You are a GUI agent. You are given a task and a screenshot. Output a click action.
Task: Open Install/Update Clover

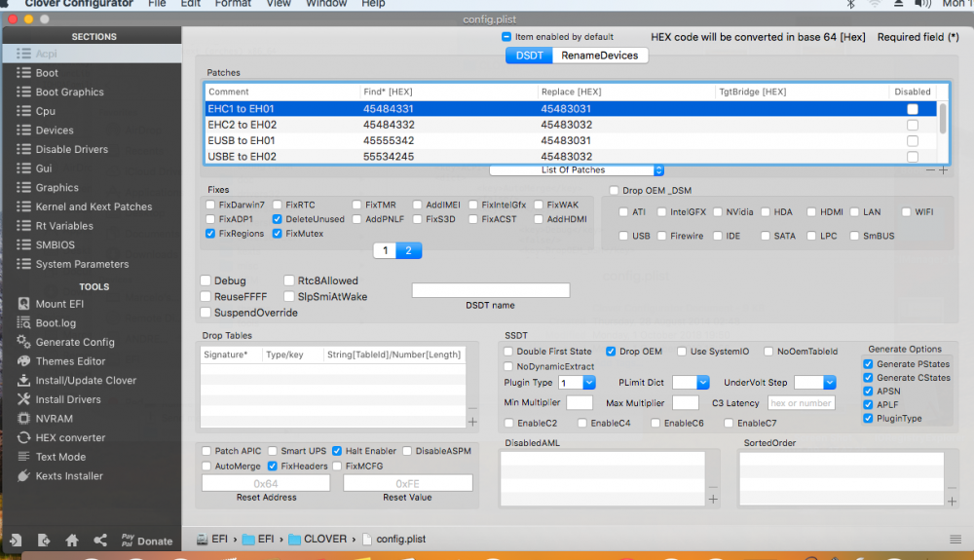86,381
